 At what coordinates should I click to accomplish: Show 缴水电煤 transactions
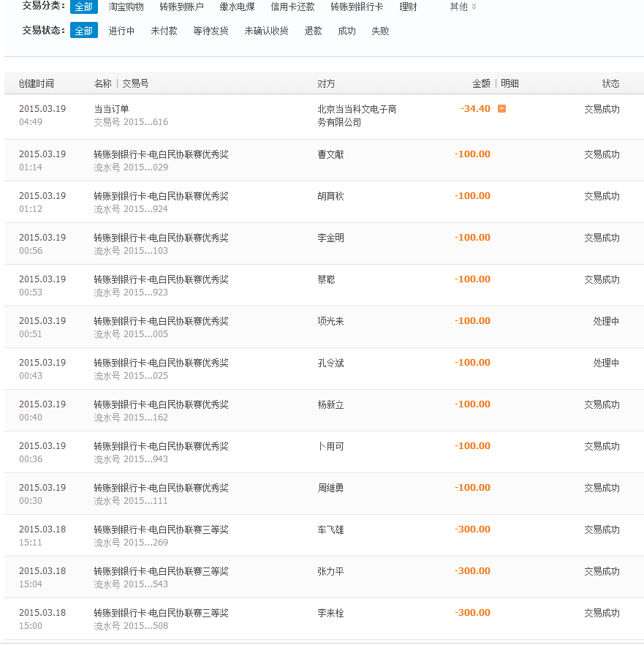coord(237,7)
